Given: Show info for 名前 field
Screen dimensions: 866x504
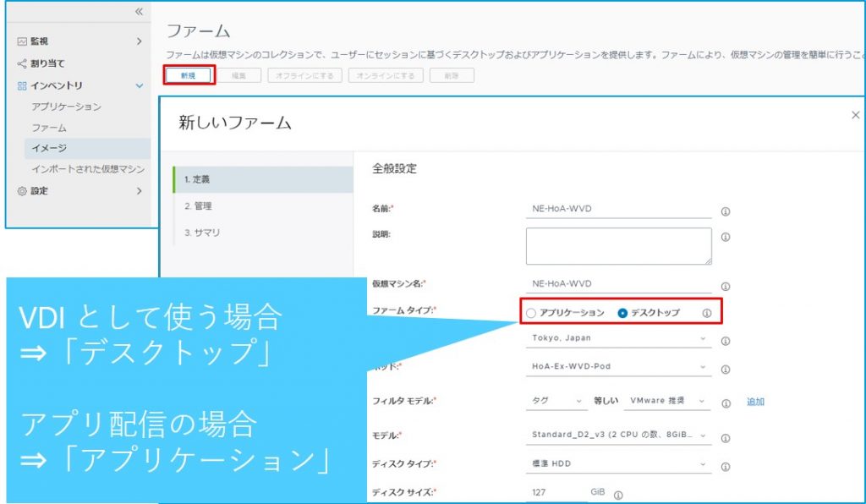Looking at the screenshot, I should pos(726,211).
